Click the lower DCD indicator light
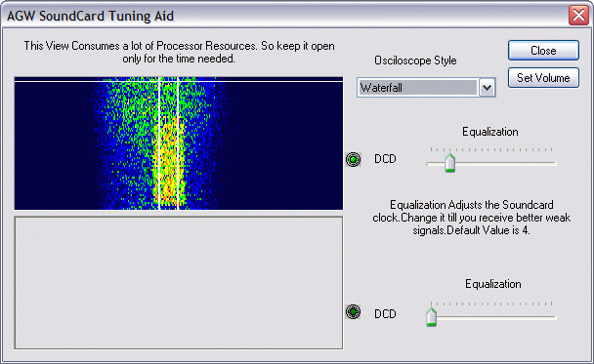594x364 pixels. click(353, 312)
